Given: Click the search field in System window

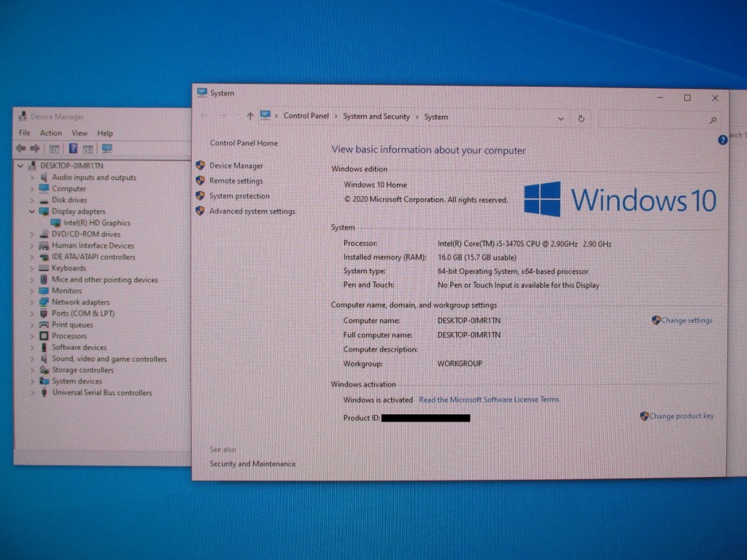Looking at the screenshot, I should 659,120.
